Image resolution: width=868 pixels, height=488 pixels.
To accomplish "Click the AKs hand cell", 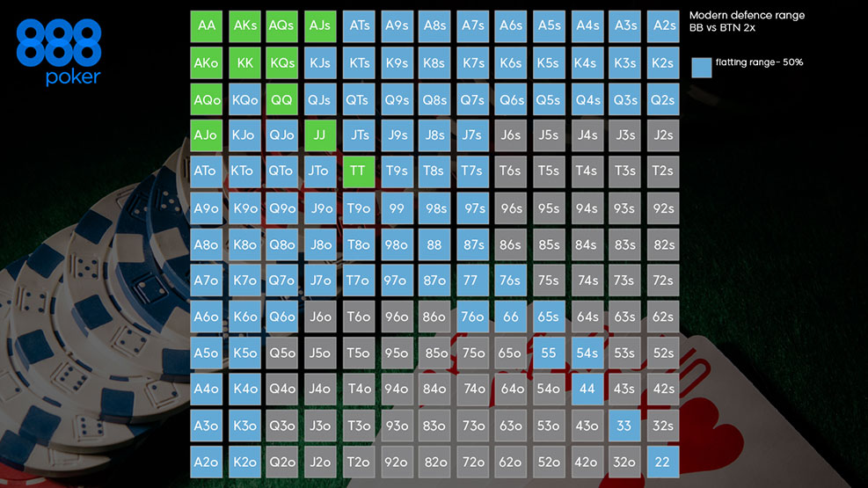I will 244,26.
